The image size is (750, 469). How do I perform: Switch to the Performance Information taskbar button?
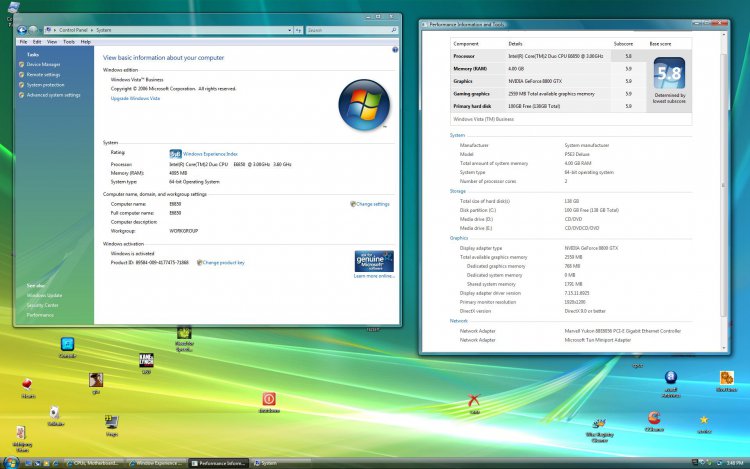[219, 463]
